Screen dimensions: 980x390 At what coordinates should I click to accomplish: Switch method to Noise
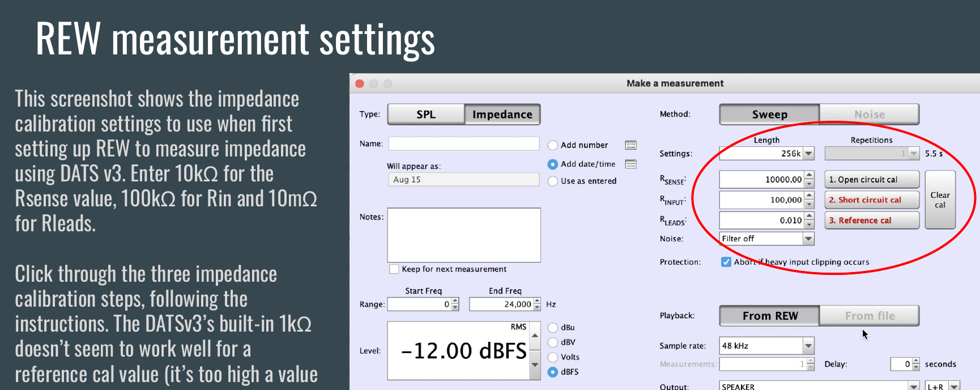tap(869, 114)
